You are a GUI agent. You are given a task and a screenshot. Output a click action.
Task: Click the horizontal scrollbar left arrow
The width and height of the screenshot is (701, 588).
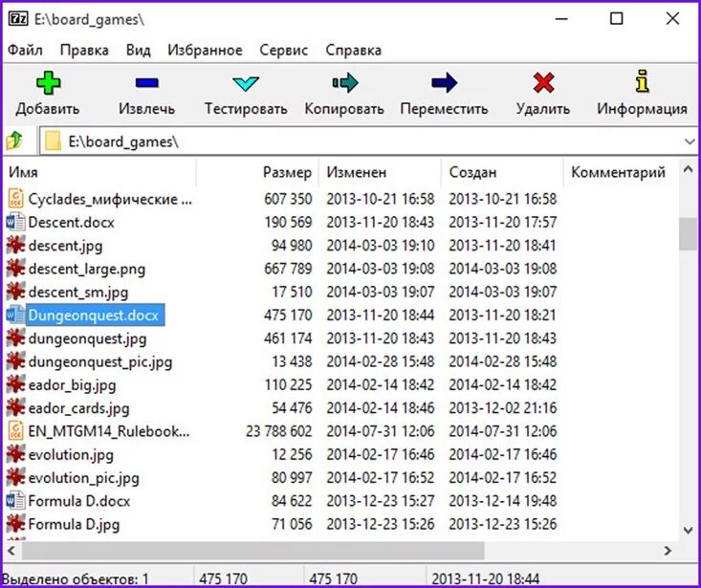point(11,551)
